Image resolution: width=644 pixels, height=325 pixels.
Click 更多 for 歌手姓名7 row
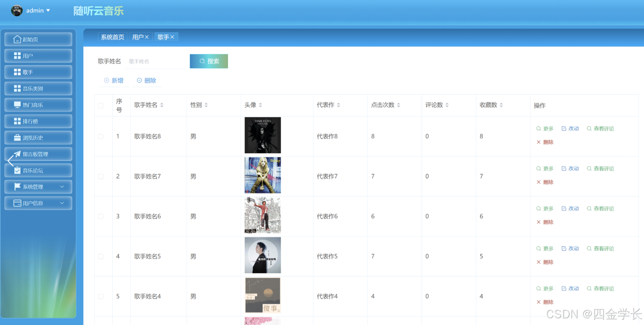pos(545,169)
